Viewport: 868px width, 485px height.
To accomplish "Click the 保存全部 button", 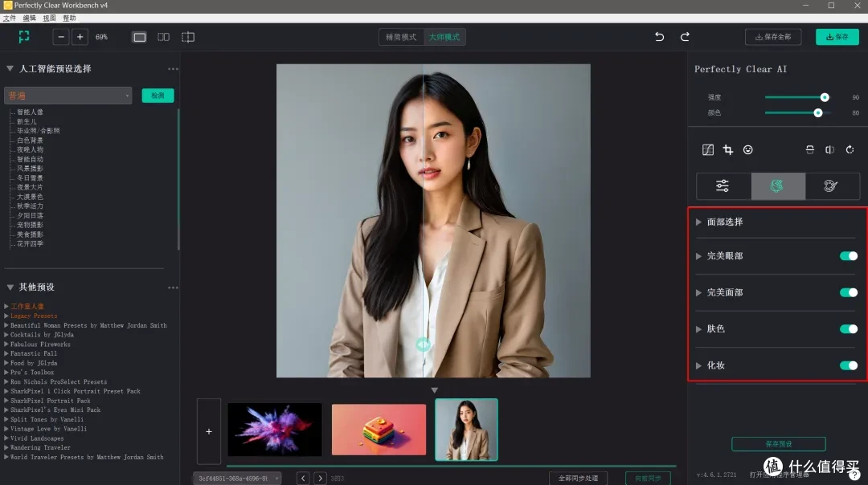I will 773,37.
